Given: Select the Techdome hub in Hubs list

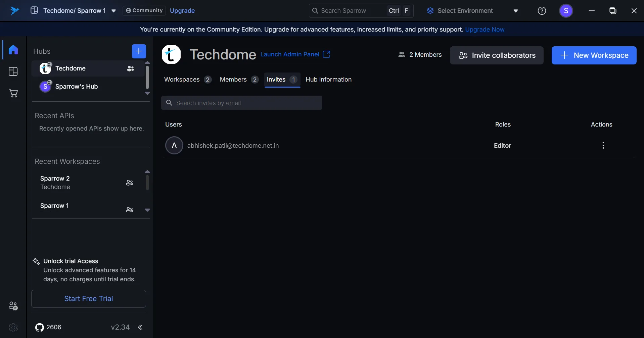Looking at the screenshot, I should [88, 68].
